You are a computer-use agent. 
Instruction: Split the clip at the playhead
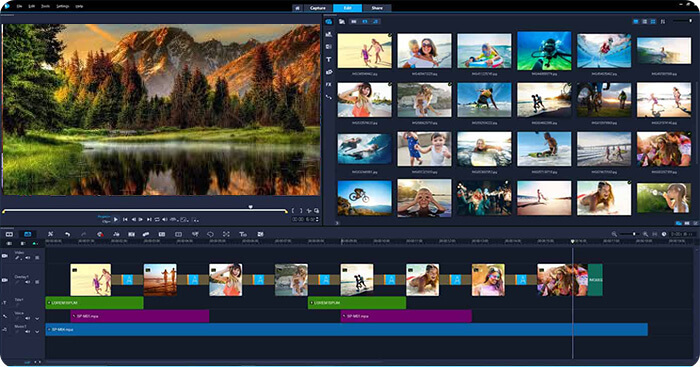(x=309, y=211)
